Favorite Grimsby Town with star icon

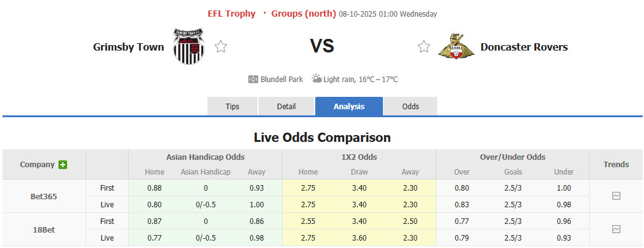point(221,46)
